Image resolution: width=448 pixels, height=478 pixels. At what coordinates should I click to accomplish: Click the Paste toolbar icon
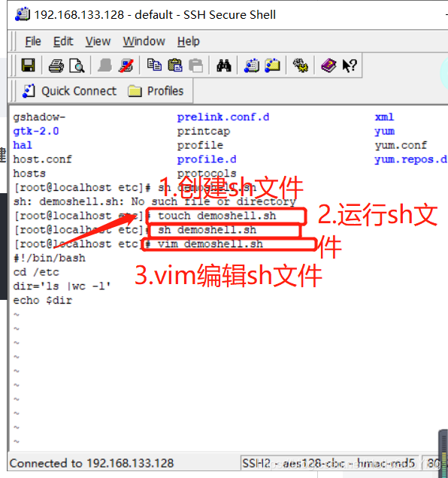(x=175, y=65)
